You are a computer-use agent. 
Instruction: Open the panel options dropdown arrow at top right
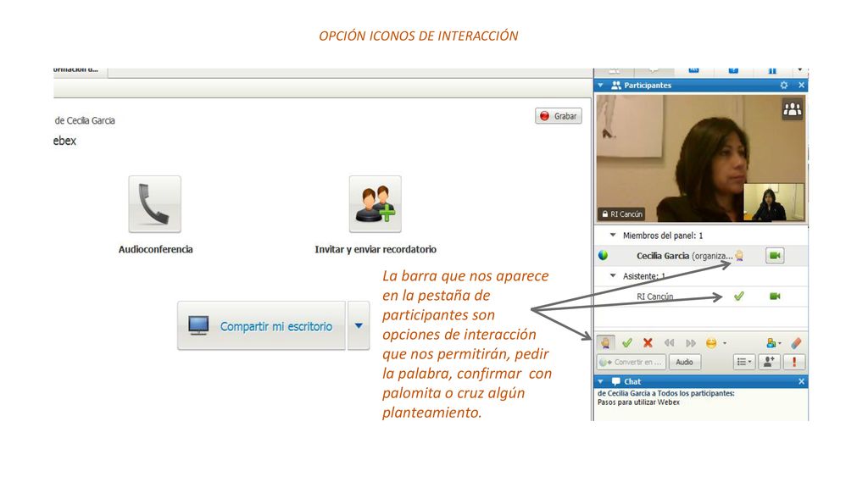pos(800,70)
